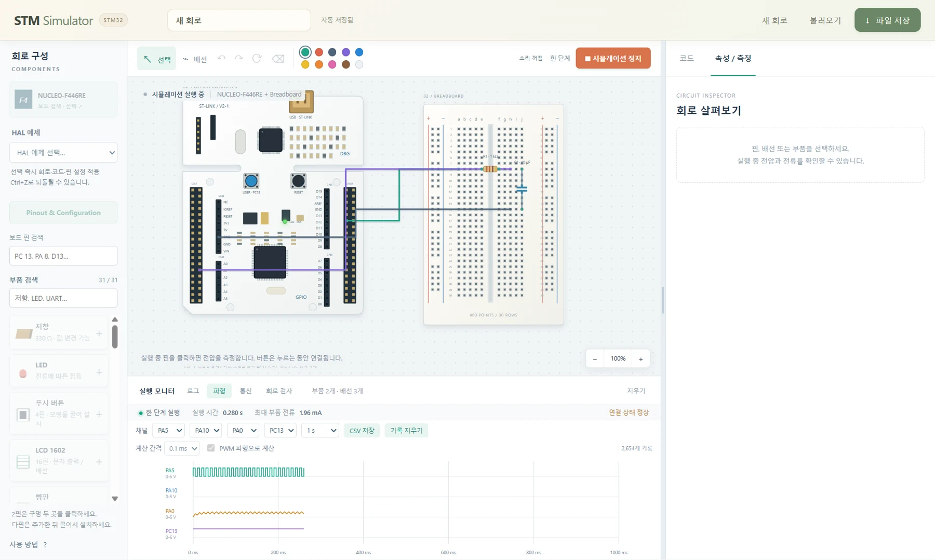935x560 pixels.
Task: Pick the purple wire color swatch
Action: tap(346, 52)
